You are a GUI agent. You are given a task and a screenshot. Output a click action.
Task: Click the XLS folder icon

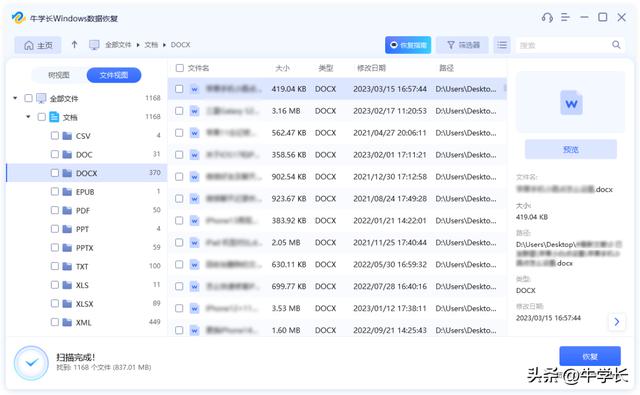67,285
